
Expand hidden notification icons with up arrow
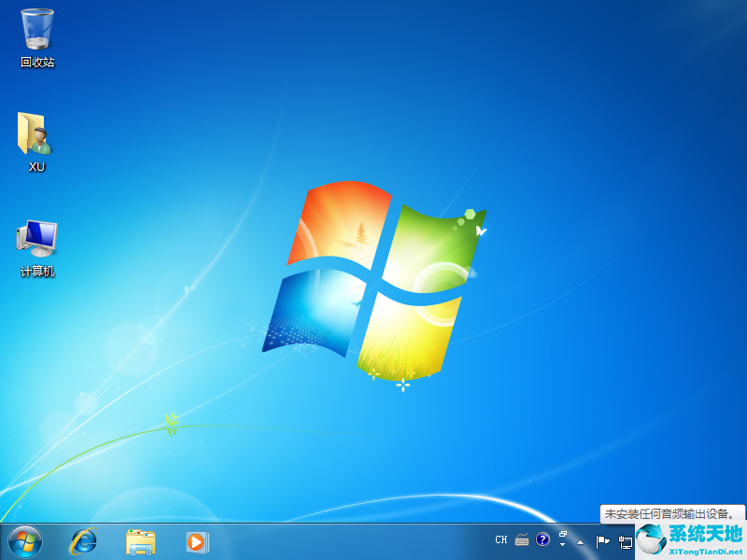580,542
